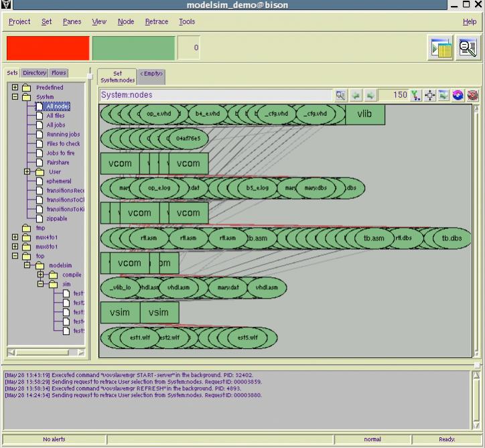The height and width of the screenshot is (448, 485).
Task: Expand the compile folder
Action: click(x=40, y=275)
